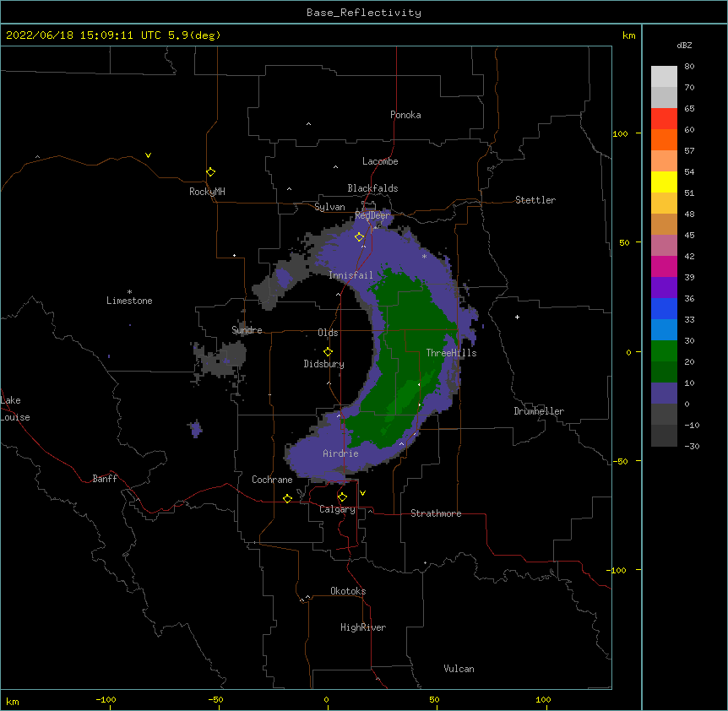Click the -50 tick on bottom axis
This screenshot has height=711, width=728.
(x=215, y=699)
